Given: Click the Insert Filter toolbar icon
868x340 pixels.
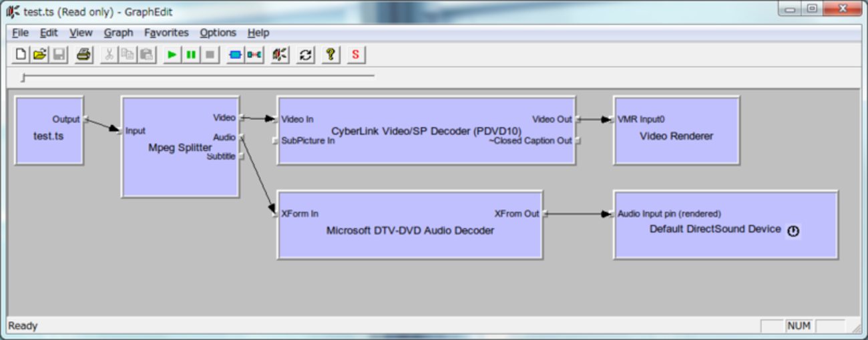Looking at the screenshot, I should (235, 55).
